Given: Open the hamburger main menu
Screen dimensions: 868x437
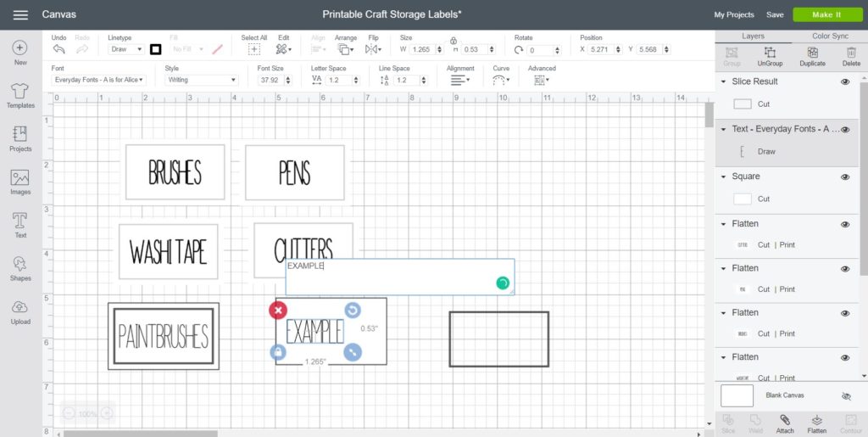Looking at the screenshot, I should tap(21, 14).
